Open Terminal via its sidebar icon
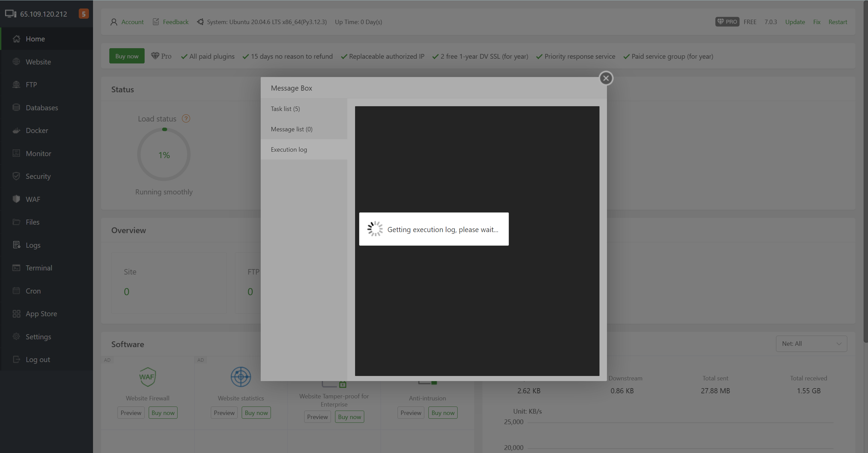This screenshot has width=868, height=453. click(x=16, y=268)
